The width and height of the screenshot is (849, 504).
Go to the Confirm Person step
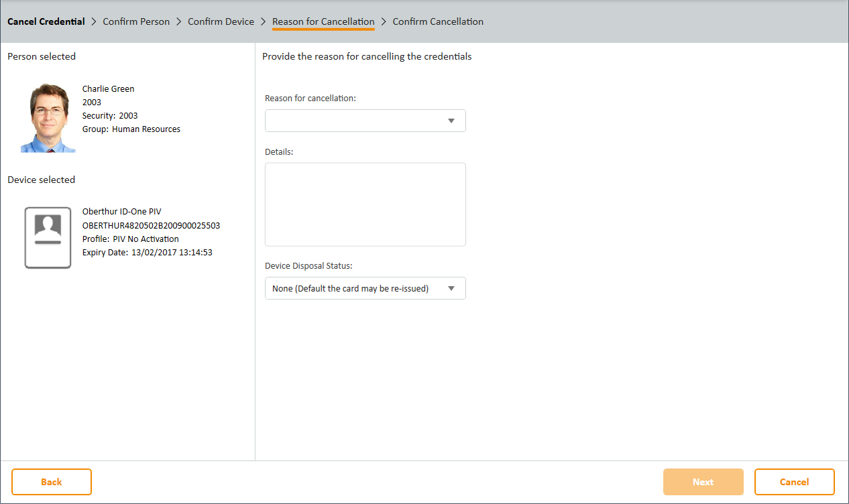136,22
